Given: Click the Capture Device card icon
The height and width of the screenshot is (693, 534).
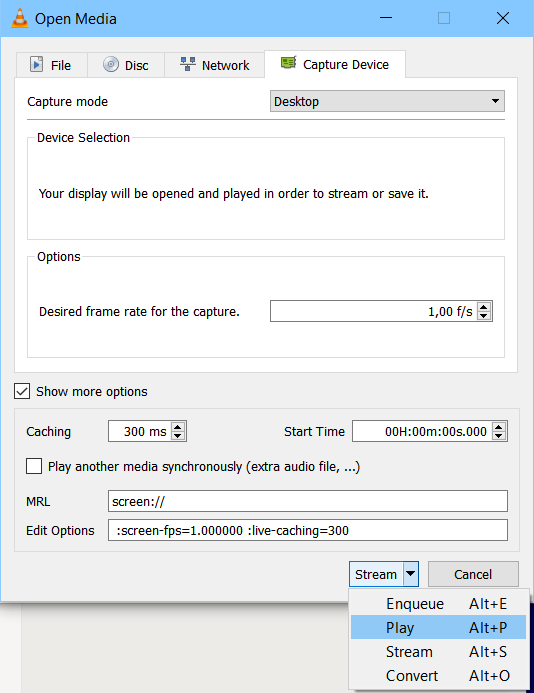Looking at the screenshot, I should tap(289, 63).
